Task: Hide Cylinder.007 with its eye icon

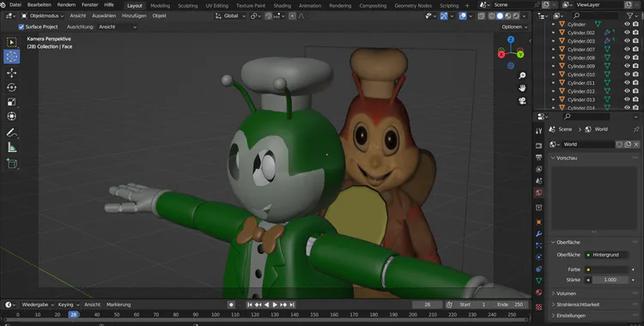Action: point(627,49)
